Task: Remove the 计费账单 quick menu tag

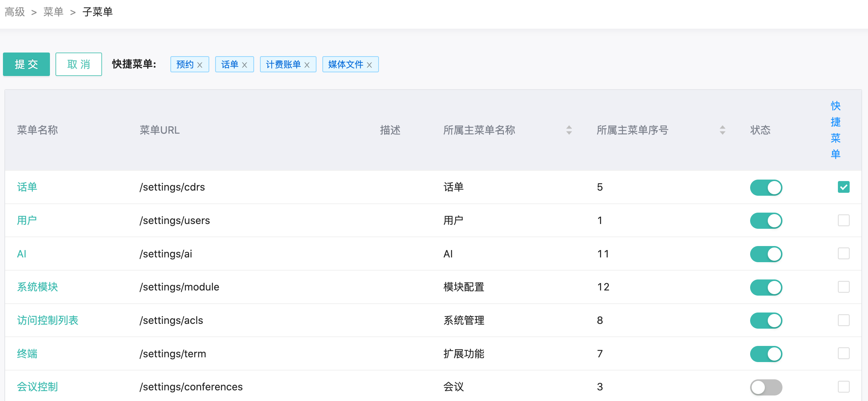Action: coord(307,65)
